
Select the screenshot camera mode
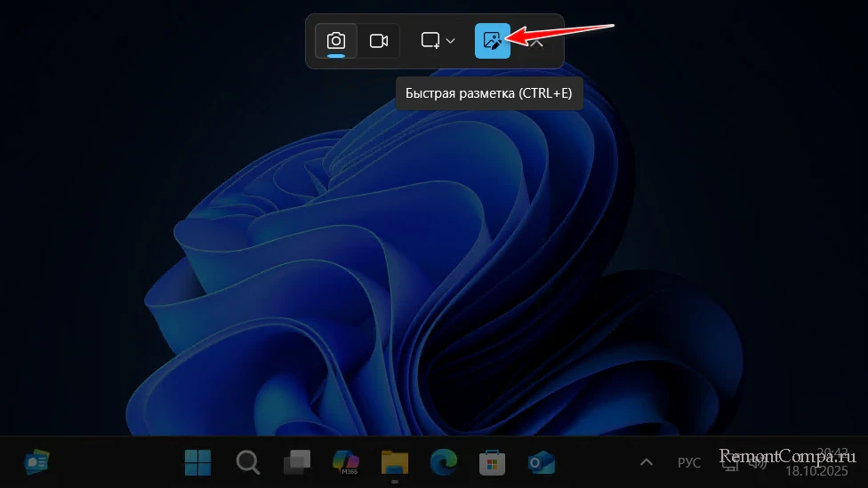336,41
